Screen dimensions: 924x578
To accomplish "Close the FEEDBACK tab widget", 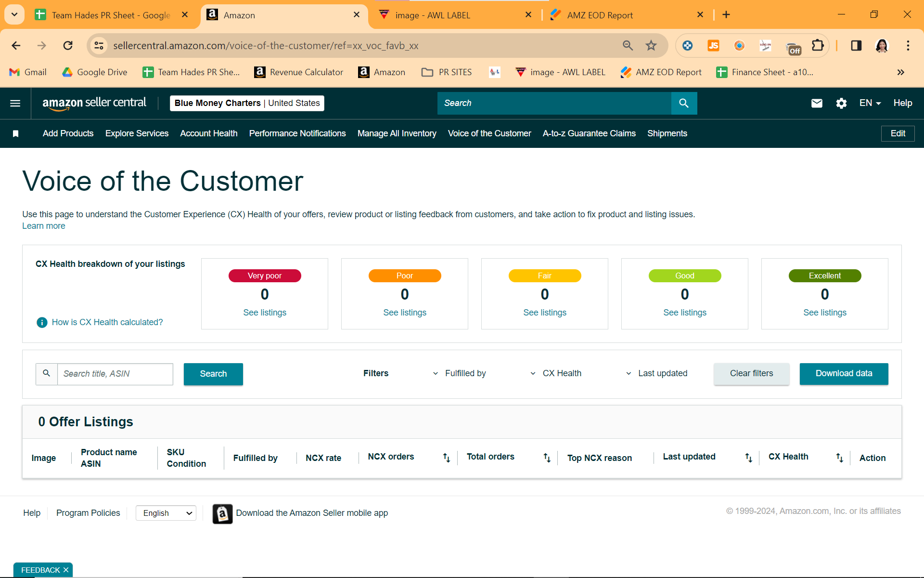I will pyautogui.click(x=66, y=570).
